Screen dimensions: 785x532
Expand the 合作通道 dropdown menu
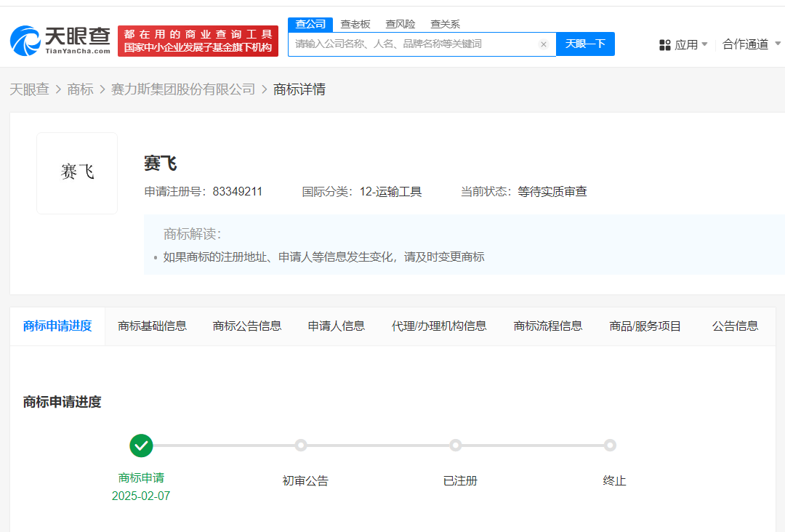(752, 44)
